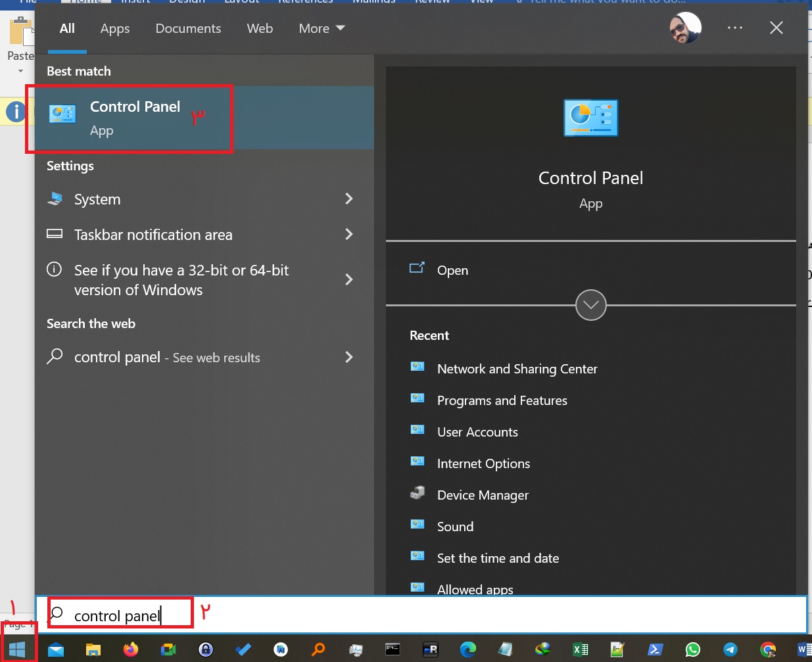Open Control Panel from Best match
The height and width of the screenshot is (662, 812).
click(x=135, y=118)
